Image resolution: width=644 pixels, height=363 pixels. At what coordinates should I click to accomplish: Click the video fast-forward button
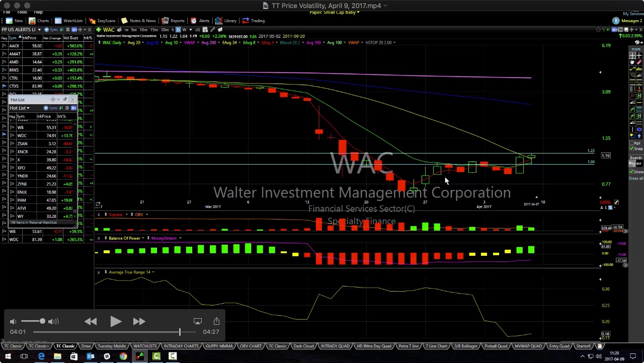point(139,321)
